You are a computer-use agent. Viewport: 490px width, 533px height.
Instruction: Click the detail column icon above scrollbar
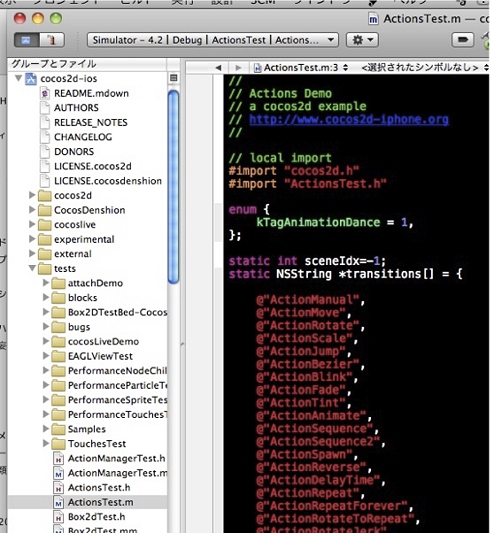coord(173,78)
